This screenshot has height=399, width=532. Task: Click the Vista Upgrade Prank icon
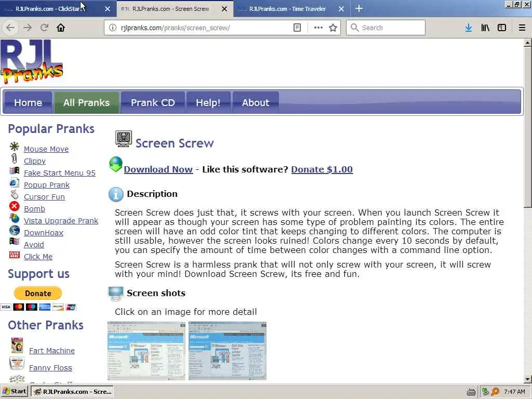pyautogui.click(x=14, y=218)
